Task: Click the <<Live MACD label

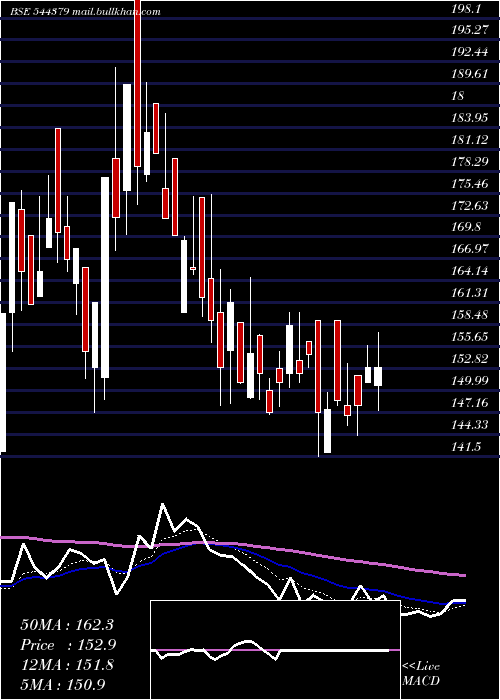Action: click(x=421, y=673)
